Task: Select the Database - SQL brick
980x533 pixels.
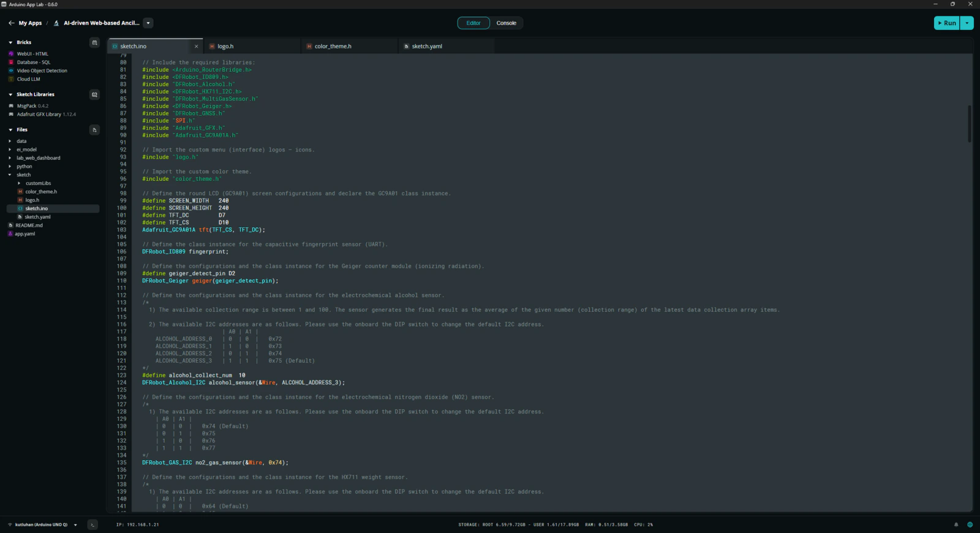Action: 34,62
